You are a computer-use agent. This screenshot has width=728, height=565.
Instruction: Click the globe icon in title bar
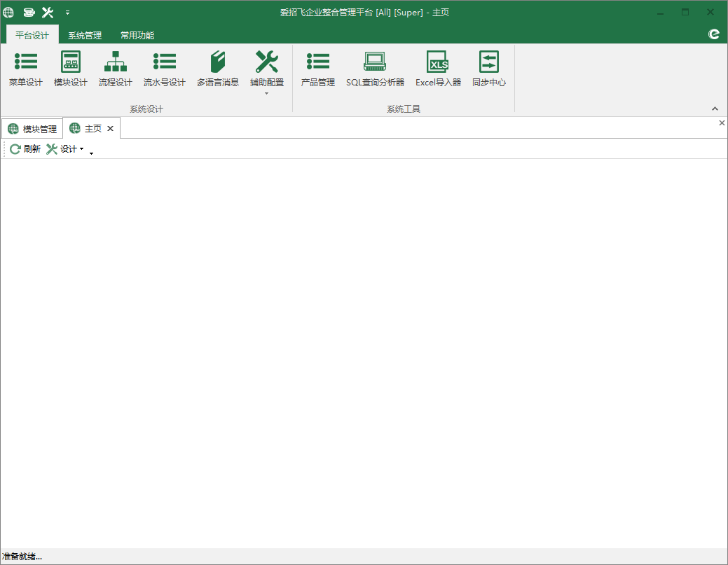8,13
